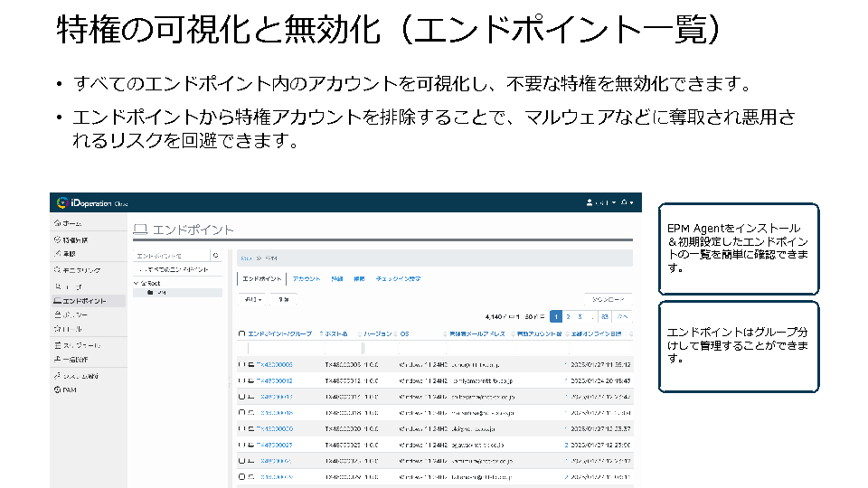This screenshot has height=488, width=868.
Task: Click the user account icon in header
Action: [590, 202]
